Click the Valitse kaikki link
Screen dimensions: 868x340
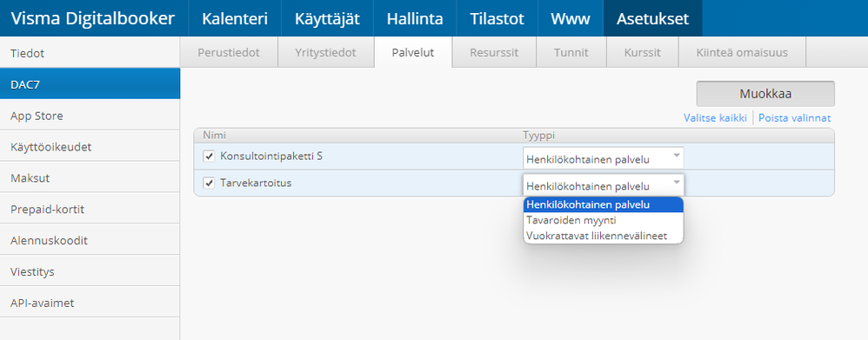point(715,118)
